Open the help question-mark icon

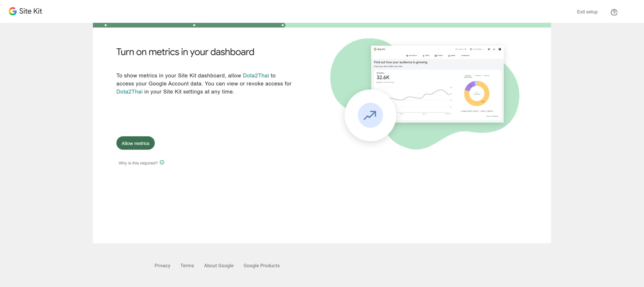(x=614, y=12)
